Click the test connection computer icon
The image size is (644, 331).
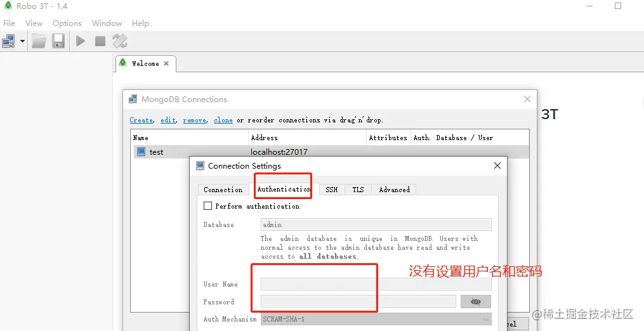coord(141,152)
